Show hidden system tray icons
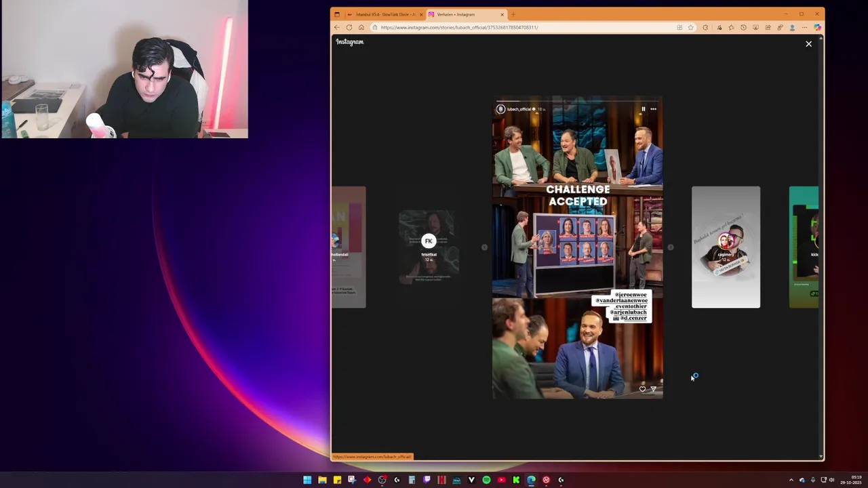868x488 pixels. click(x=791, y=480)
